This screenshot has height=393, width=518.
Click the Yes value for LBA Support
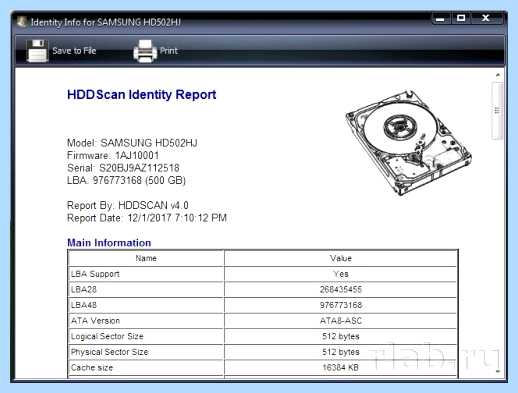click(x=341, y=274)
